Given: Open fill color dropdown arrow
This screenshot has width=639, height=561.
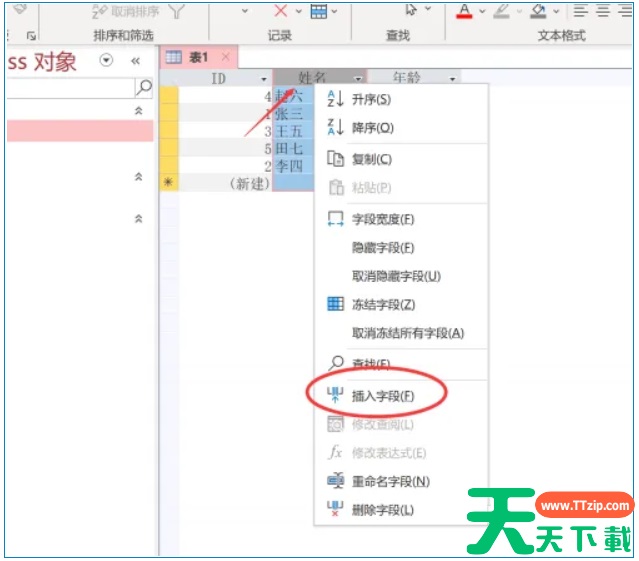Looking at the screenshot, I should pyautogui.click(x=556, y=11).
